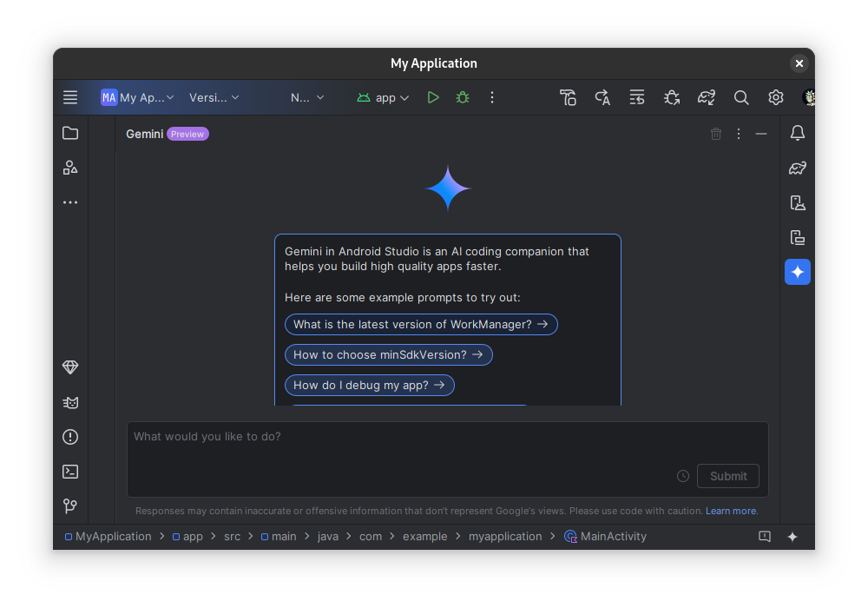Build the project using the hammer icon
Image resolution: width=868 pixels, height=608 pixels.
(568, 97)
